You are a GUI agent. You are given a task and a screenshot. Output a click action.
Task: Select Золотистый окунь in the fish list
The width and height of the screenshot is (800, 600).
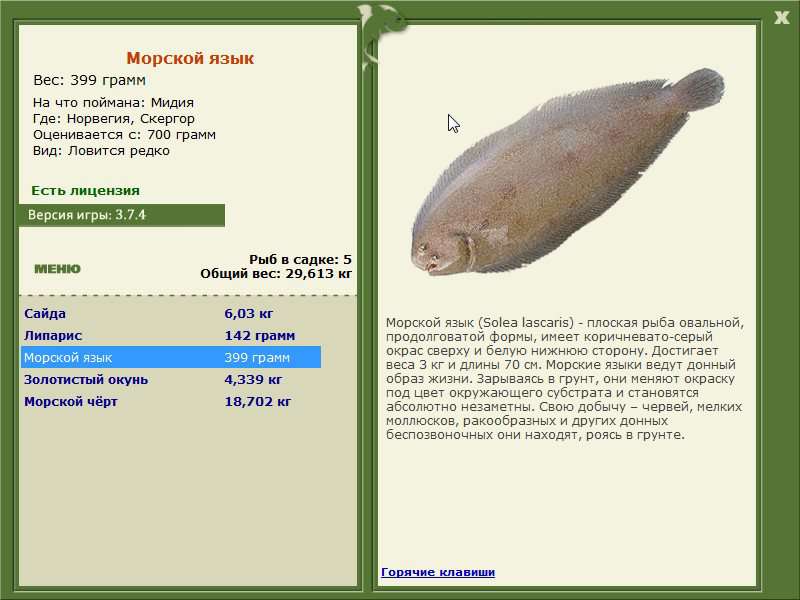tap(86, 380)
